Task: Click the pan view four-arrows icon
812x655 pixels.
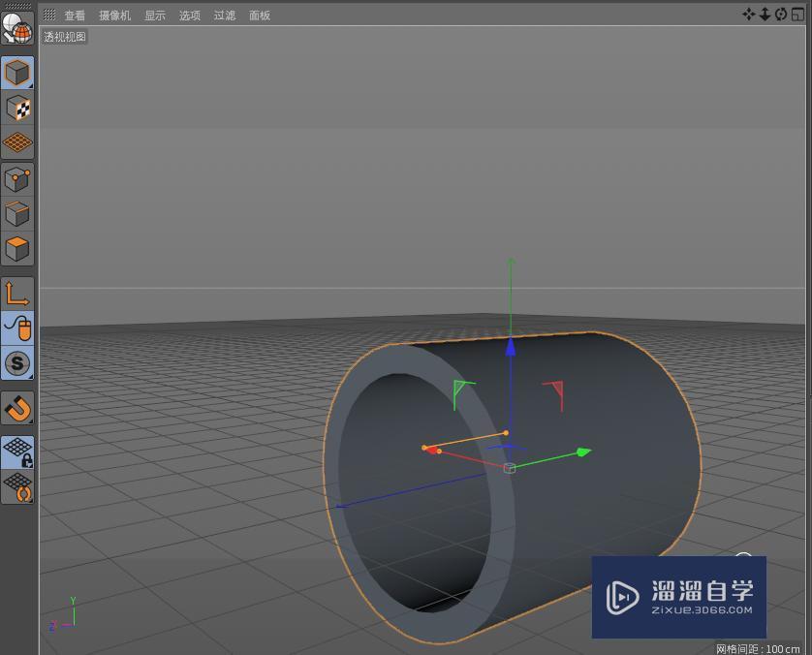Action: click(x=748, y=14)
